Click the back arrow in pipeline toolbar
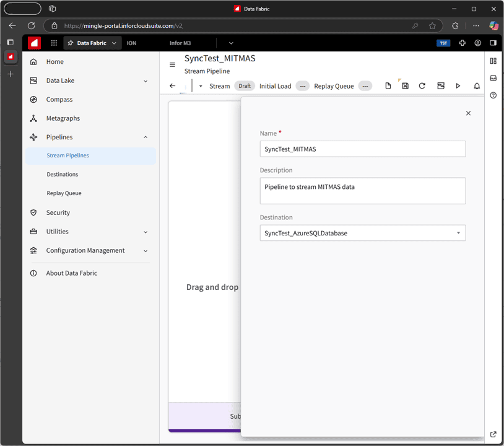504x446 pixels. click(x=172, y=86)
